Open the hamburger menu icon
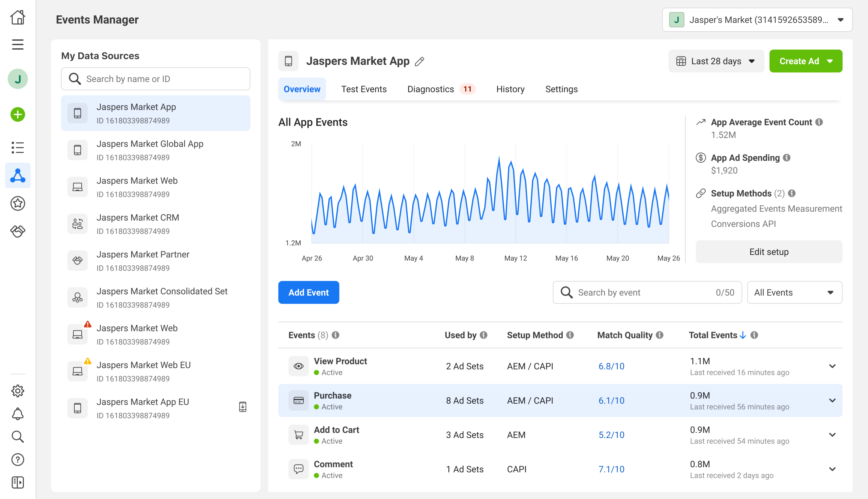The height and width of the screenshot is (499, 868). point(17,45)
